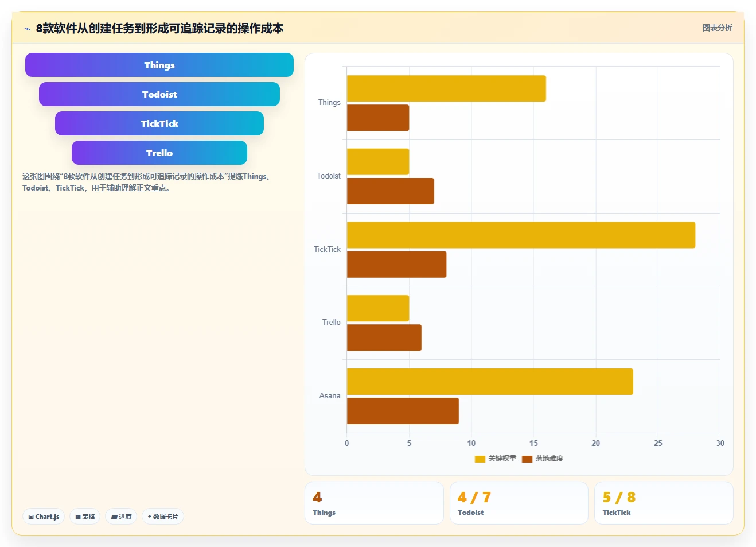This screenshot has height=547, width=756.
Task: Click the 5 / 8 value in the stat card
Action: click(x=619, y=497)
